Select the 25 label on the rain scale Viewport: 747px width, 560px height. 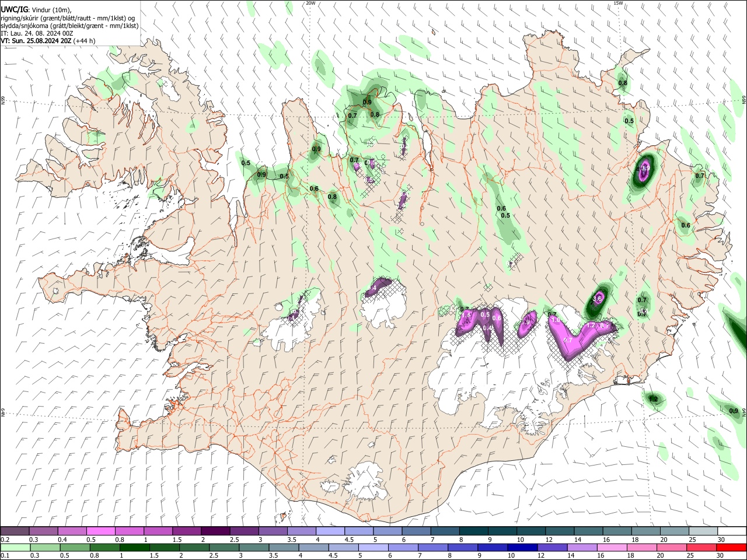coord(690,556)
